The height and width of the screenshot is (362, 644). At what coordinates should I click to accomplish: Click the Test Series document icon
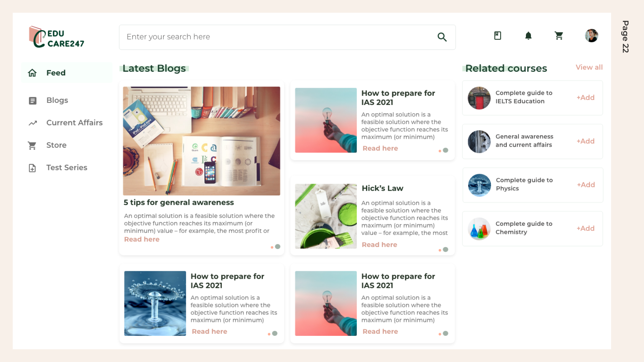tap(32, 168)
